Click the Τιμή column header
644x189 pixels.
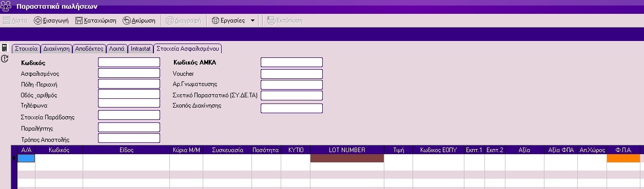[398, 150]
